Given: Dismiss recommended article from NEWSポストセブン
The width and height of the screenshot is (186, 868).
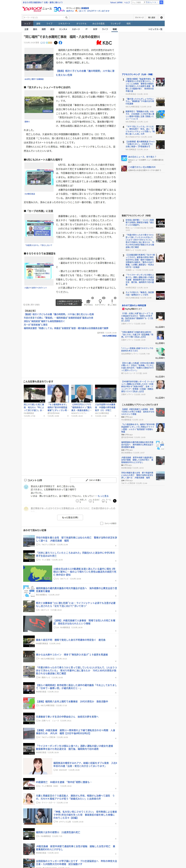Looking at the screenshot, I should (x=92, y=416).
